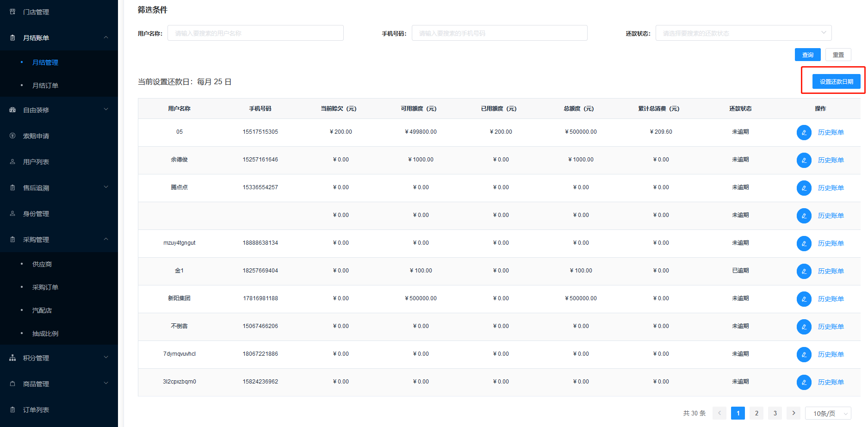This screenshot has width=868, height=427.
Task: Open 抽成比例 menu item
Action: pos(45,334)
